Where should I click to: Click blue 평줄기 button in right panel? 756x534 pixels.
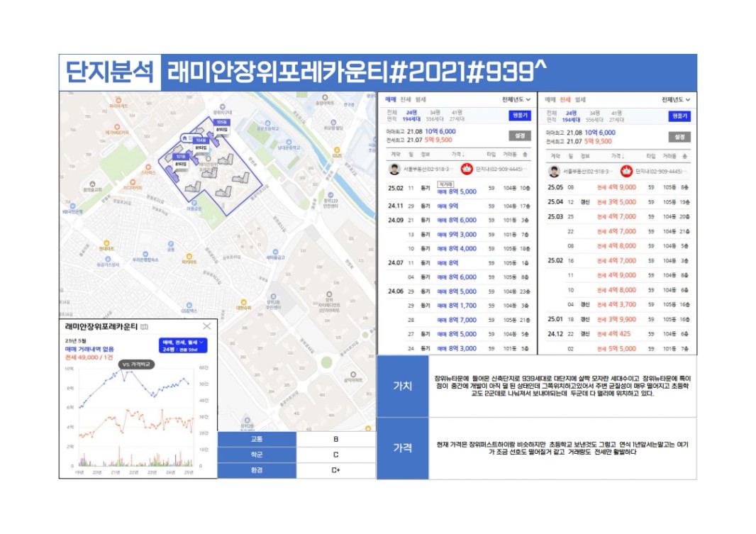point(679,116)
